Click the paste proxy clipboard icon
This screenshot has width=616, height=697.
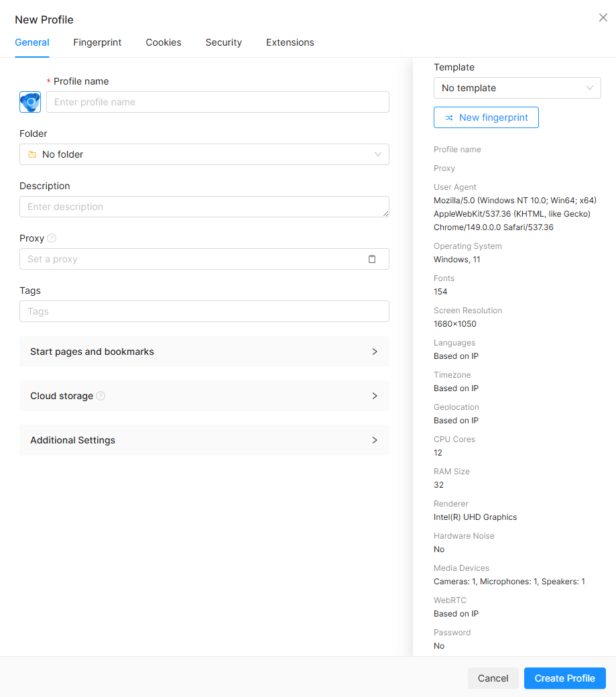372,259
